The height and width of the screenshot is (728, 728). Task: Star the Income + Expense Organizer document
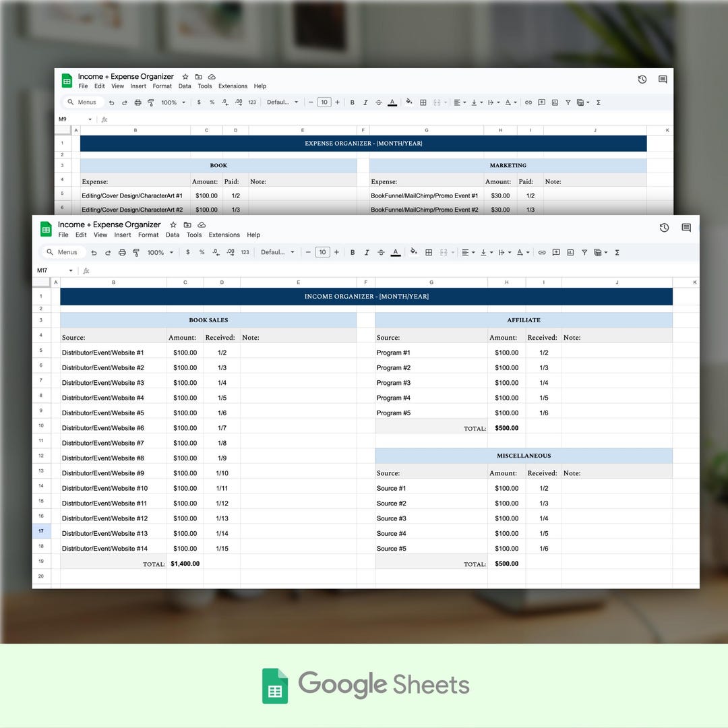tap(173, 224)
